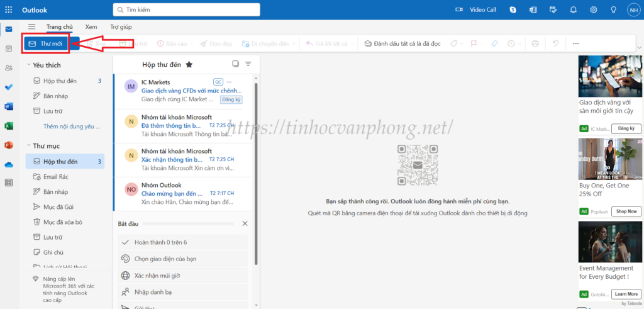Open the app launcher grid
644x309 pixels.
tap(8, 9)
